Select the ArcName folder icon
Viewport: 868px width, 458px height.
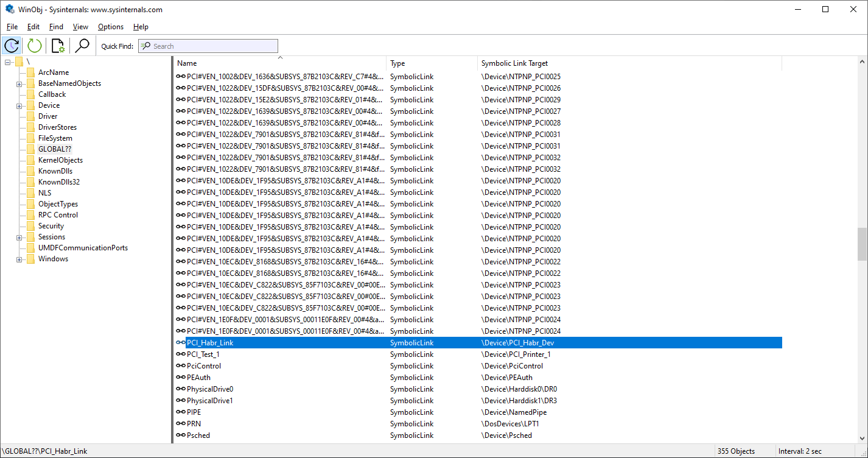(30, 72)
